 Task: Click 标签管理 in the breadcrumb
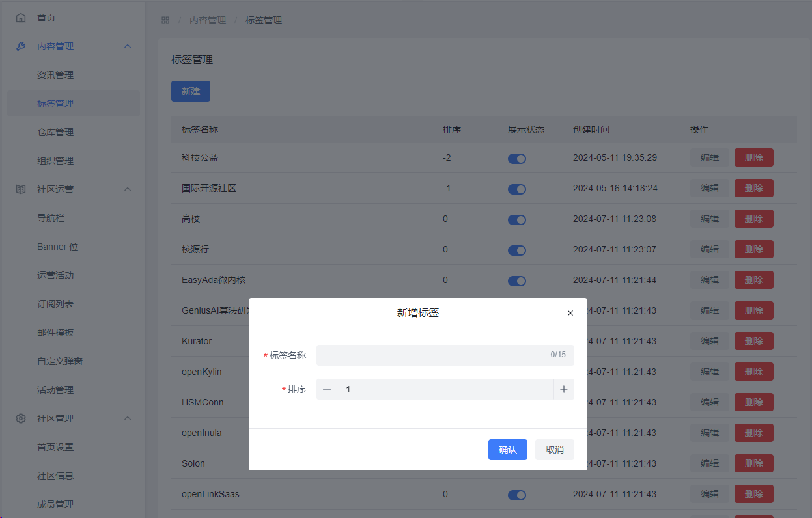(264, 20)
